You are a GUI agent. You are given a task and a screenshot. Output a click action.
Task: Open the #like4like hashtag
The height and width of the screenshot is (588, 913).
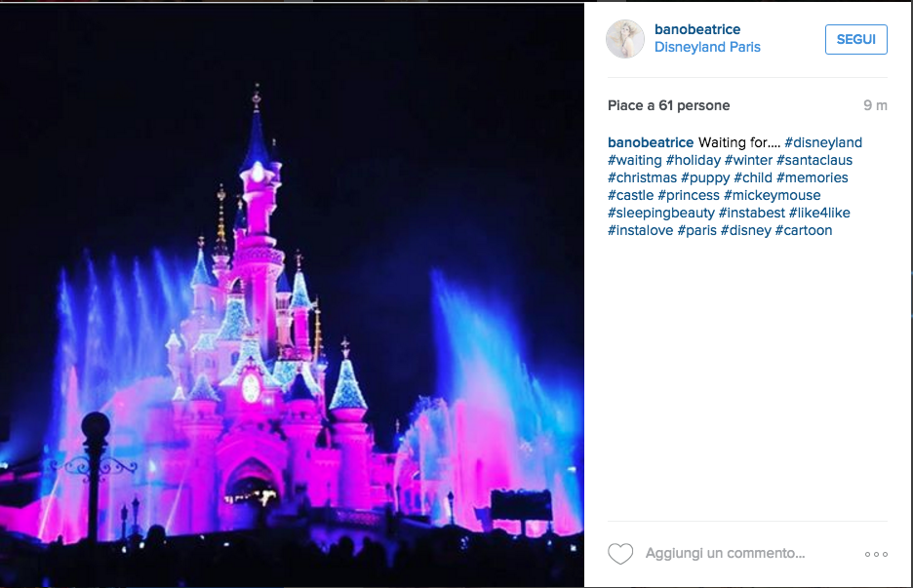(x=819, y=214)
